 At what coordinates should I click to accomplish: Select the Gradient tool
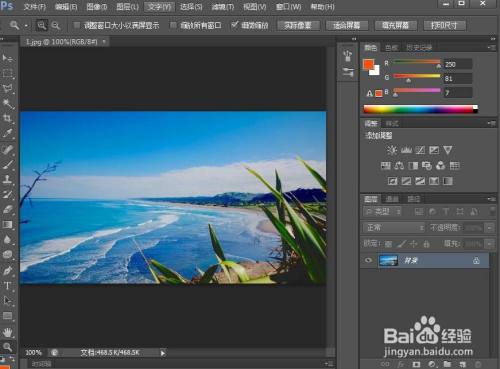click(x=7, y=224)
